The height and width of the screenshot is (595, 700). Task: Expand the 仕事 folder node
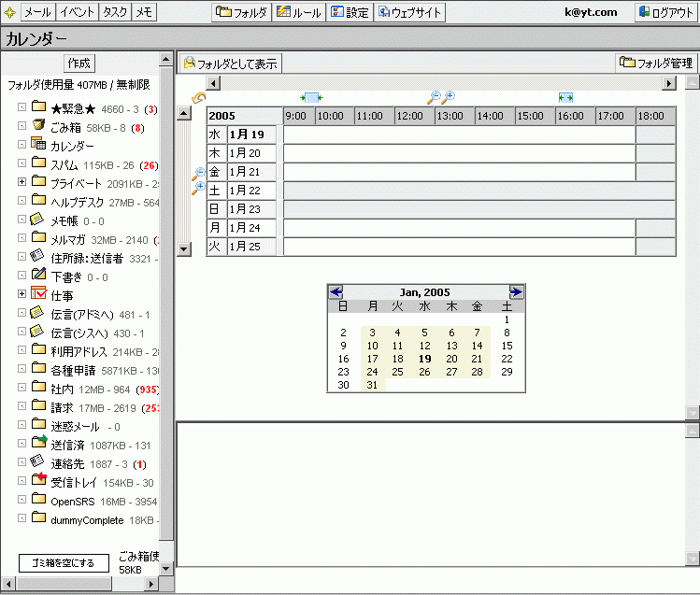(x=21, y=293)
